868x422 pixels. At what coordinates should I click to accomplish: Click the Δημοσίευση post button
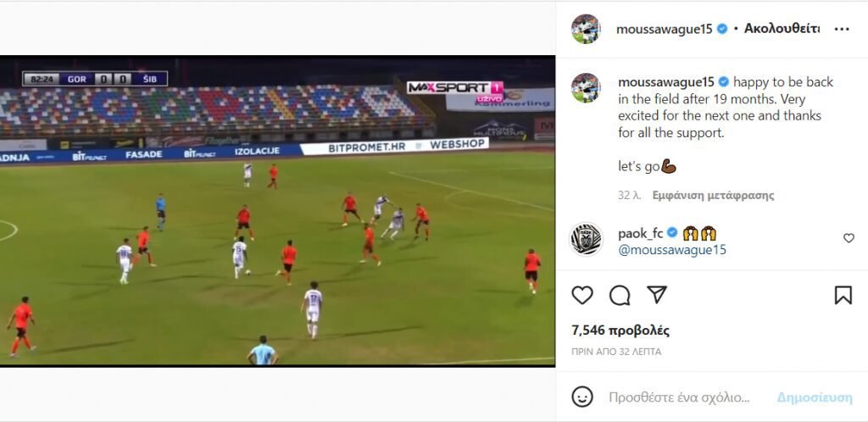pos(815,397)
